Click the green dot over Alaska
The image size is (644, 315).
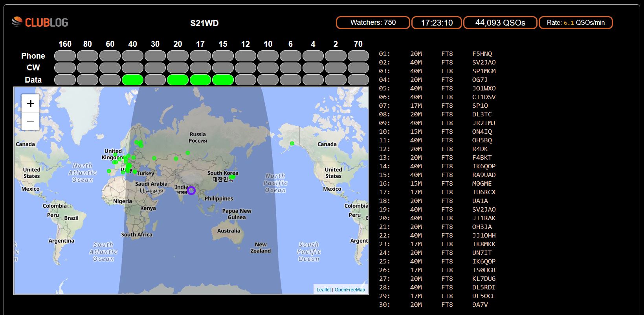292,144
